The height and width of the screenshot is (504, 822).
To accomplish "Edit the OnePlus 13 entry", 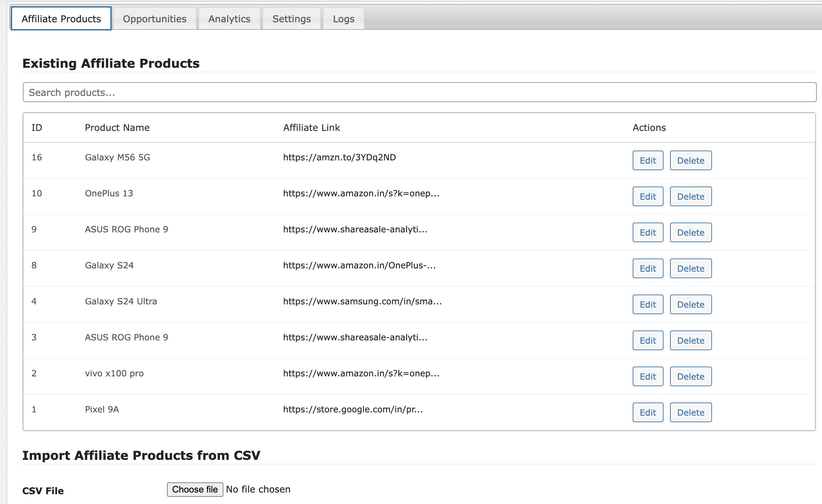I will tap(647, 196).
